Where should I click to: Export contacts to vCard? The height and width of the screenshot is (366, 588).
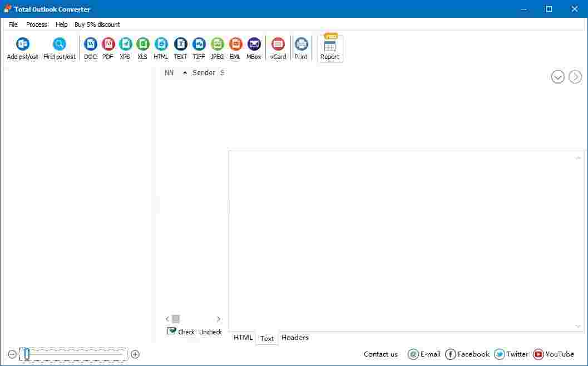pos(278,49)
